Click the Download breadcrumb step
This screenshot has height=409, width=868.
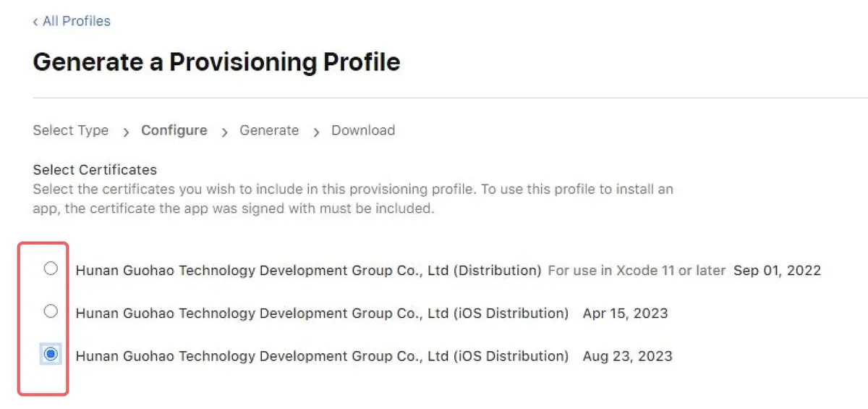click(x=363, y=131)
